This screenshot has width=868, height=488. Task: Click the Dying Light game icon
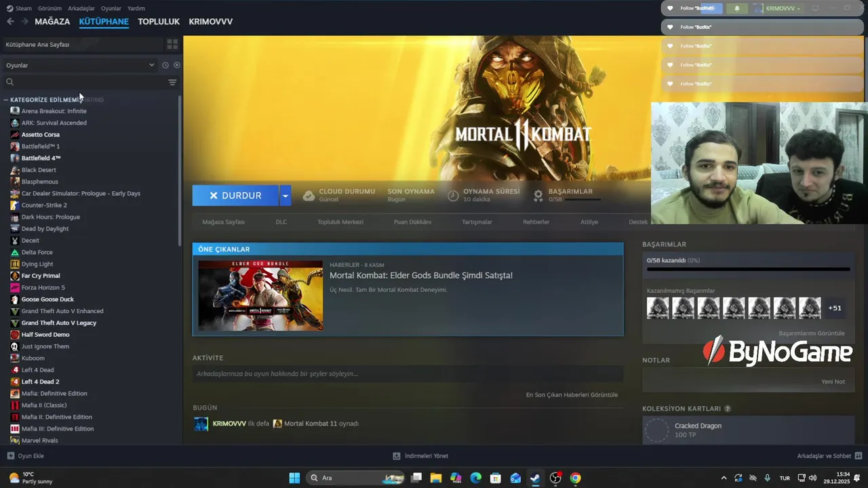click(15, 264)
